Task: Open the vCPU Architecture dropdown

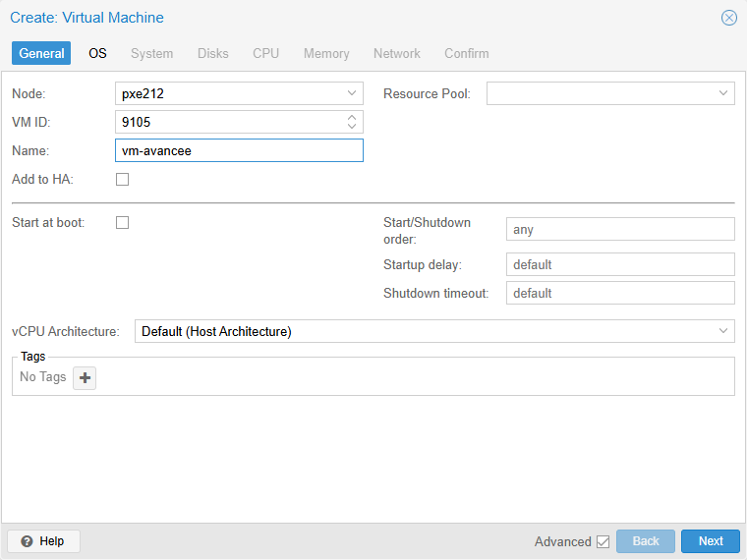Action: click(723, 331)
